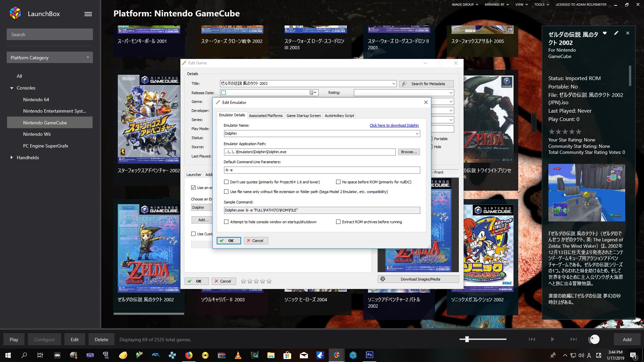Image resolution: width=644 pixels, height=362 pixels.
Task: Open Windows search from taskbar
Action: click(x=24, y=355)
